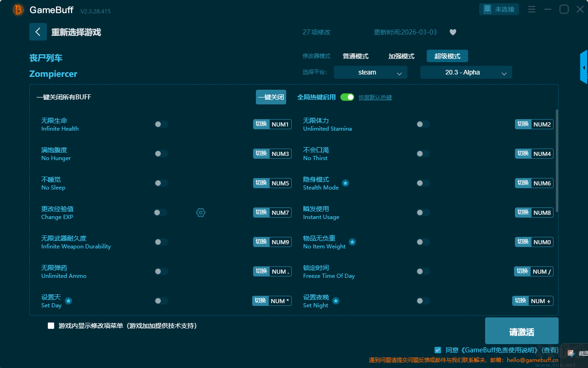588x368 pixels.
Task: Enable the No Thirst switch
Action: 423,154
